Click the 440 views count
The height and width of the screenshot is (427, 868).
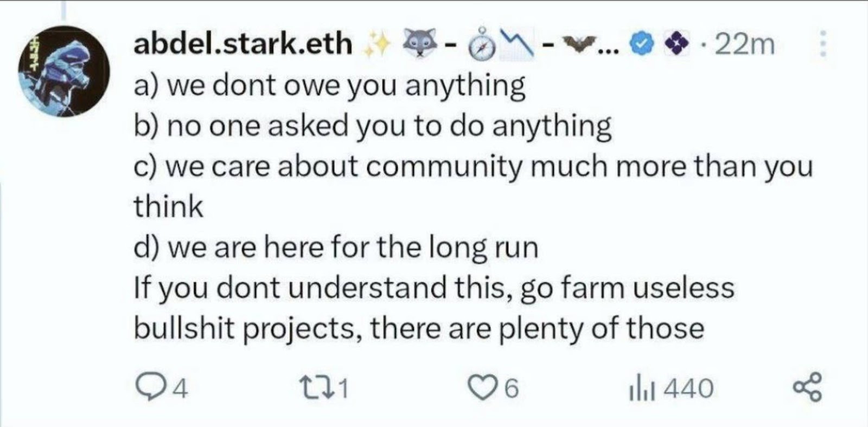click(x=688, y=389)
